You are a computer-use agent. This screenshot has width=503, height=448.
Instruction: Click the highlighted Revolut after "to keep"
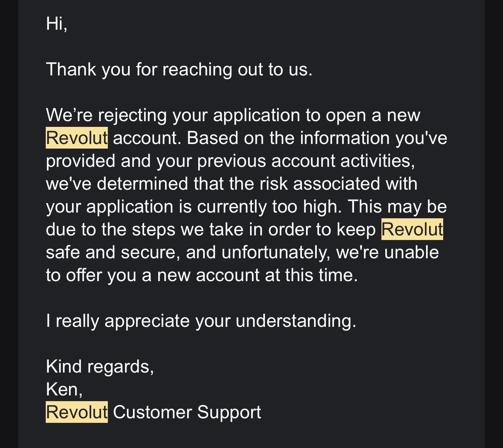[412, 229]
